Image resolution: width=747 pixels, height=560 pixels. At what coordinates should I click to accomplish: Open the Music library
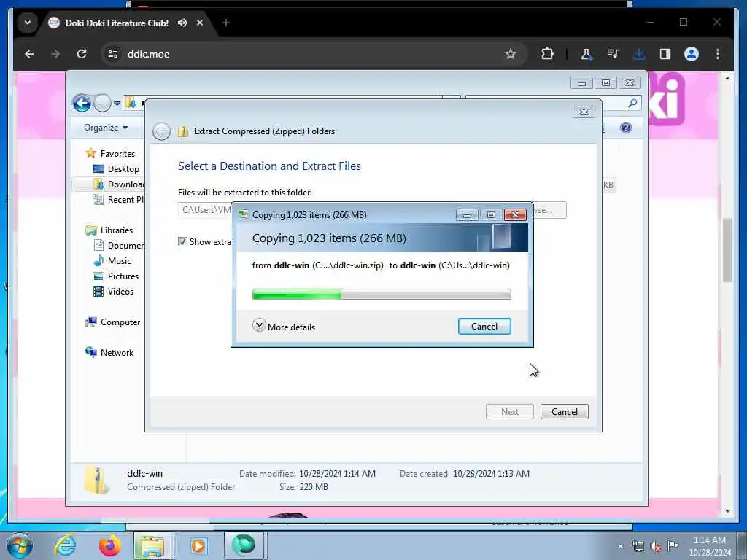pyautogui.click(x=113, y=261)
